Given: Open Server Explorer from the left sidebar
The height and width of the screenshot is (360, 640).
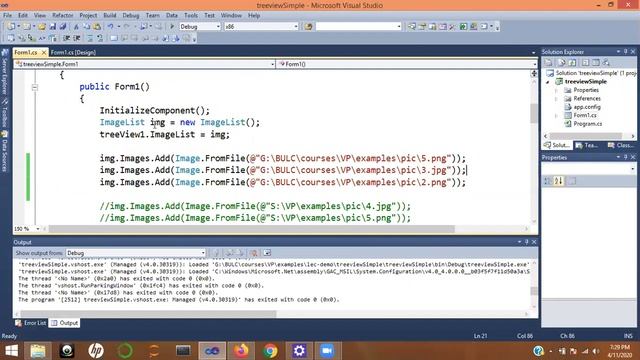Looking at the screenshot, I should pyautogui.click(x=5, y=70).
